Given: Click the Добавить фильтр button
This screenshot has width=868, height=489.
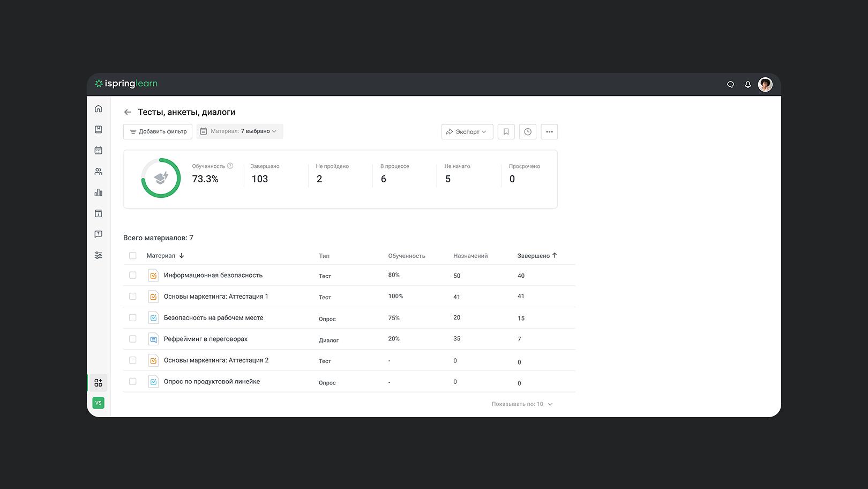Looking at the screenshot, I should click(158, 131).
